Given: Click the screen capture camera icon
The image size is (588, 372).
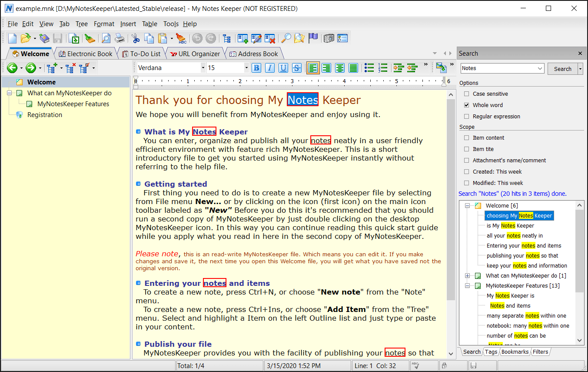Looking at the screenshot, I should (x=329, y=38).
